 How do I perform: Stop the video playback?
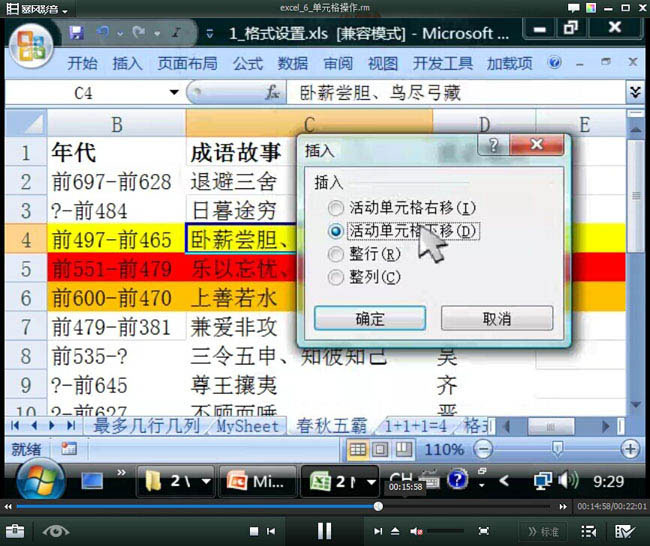click(254, 531)
